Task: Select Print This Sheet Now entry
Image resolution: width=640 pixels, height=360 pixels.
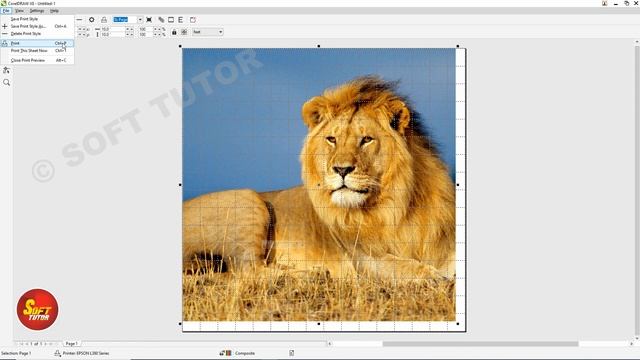Action: click(x=37, y=51)
